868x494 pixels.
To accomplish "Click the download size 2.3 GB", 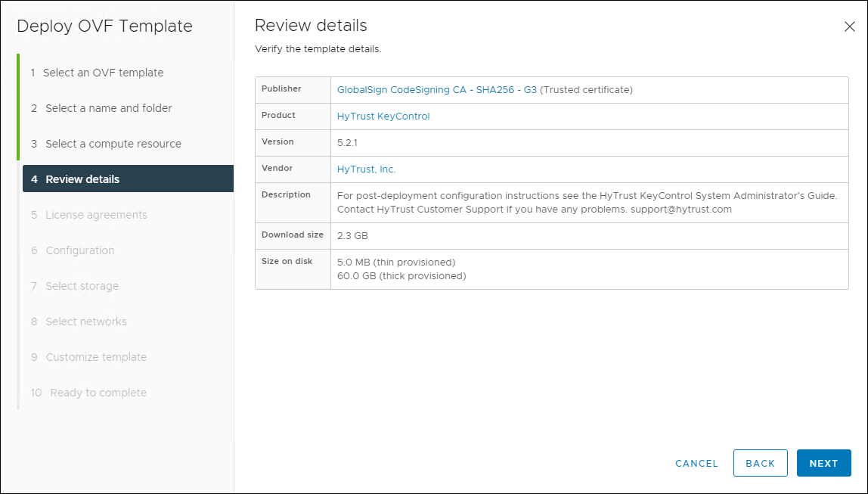I will (x=352, y=236).
